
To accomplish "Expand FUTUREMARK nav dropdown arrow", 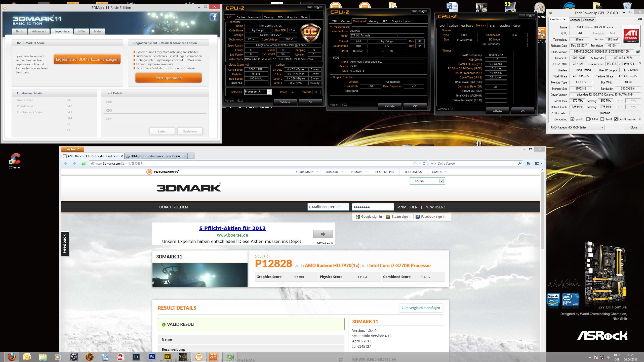I will (317, 172).
